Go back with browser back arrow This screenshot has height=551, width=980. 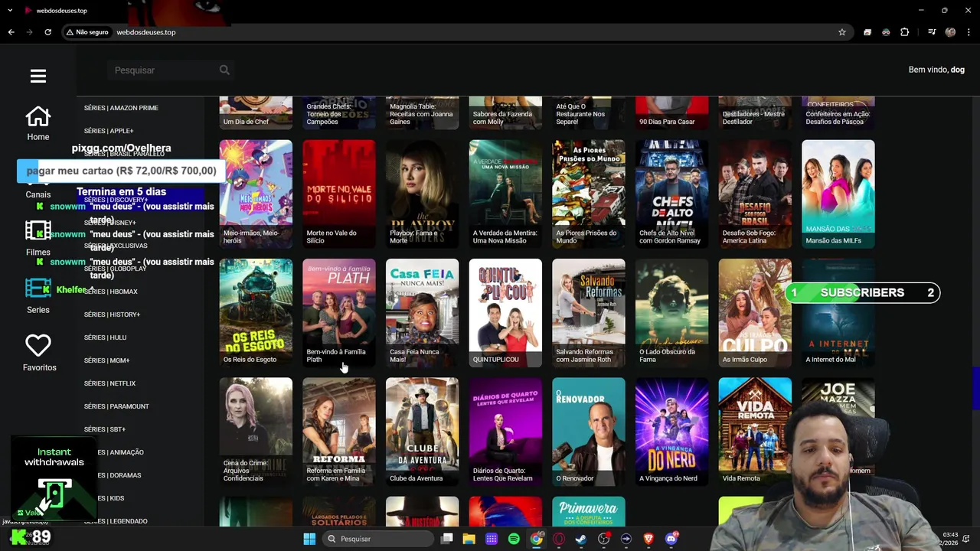11,32
